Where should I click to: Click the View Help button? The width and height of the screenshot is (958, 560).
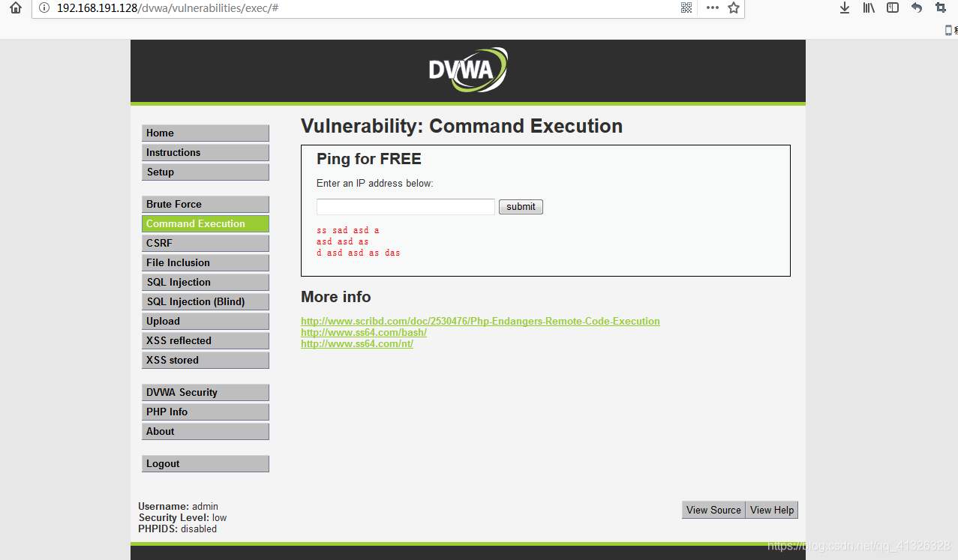click(x=772, y=510)
